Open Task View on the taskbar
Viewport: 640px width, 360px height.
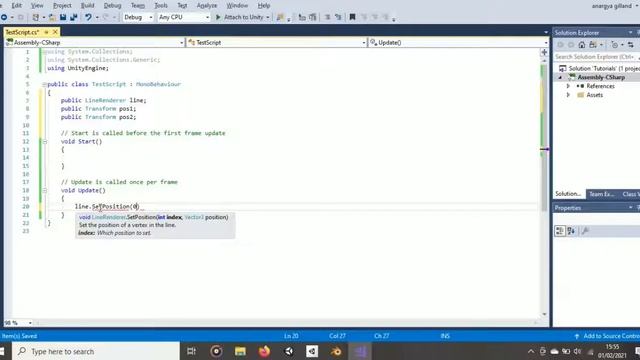(x=191, y=351)
